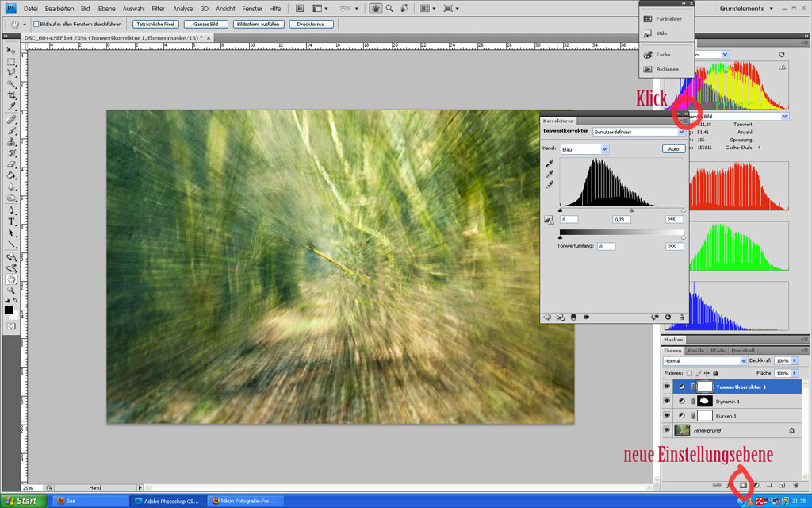The height and width of the screenshot is (508, 812).
Task: Select the Hand tool in toolbox
Action: point(11,279)
